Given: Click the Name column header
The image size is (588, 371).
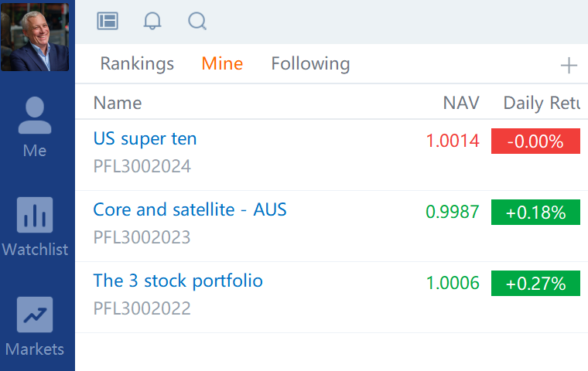Looking at the screenshot, I should pos(118,103).
